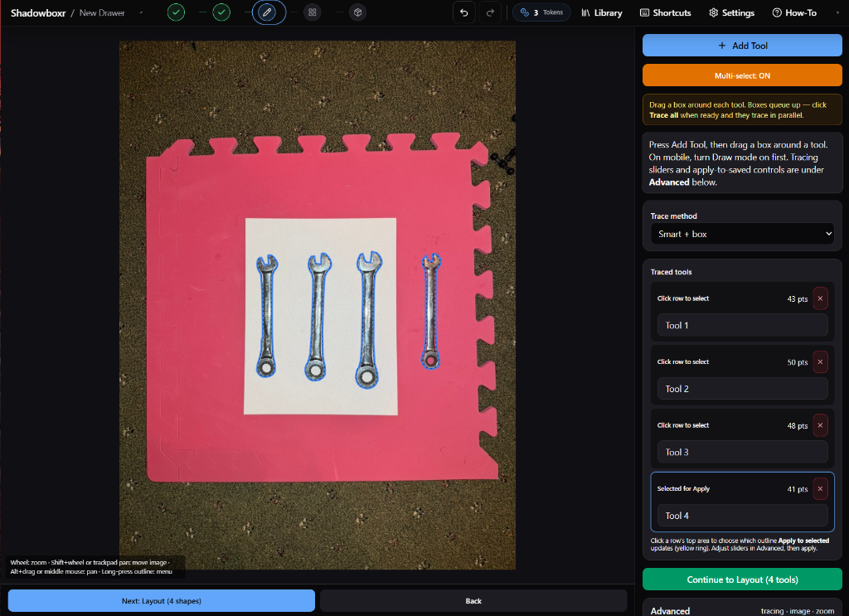Open the Trace method dropdown

click(742, 234)
